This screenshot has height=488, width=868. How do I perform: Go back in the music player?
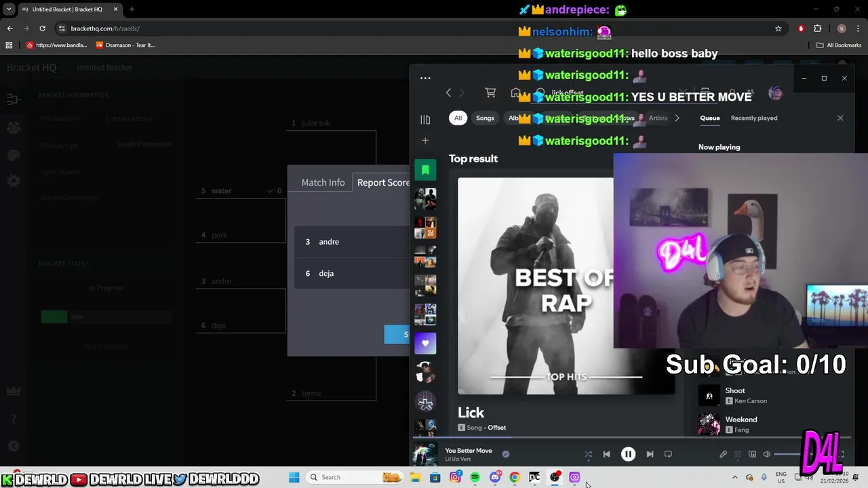pos(448,93)
